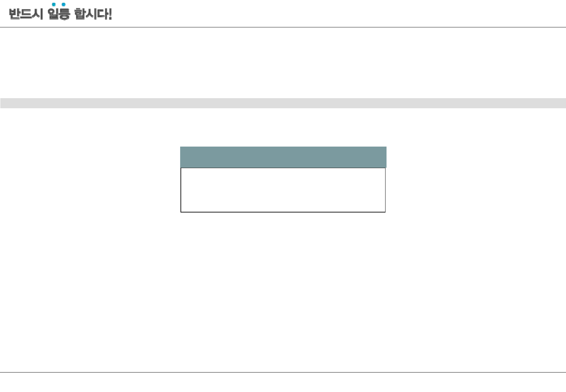Click the word 합시다! in the logo
This screenshot has width=566, height=392.
pyautogui.click(x=92, y=14)
